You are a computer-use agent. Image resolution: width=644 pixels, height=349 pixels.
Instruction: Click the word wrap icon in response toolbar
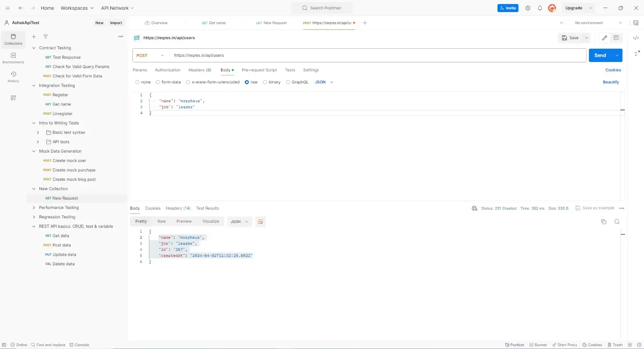tap(260, 222)
